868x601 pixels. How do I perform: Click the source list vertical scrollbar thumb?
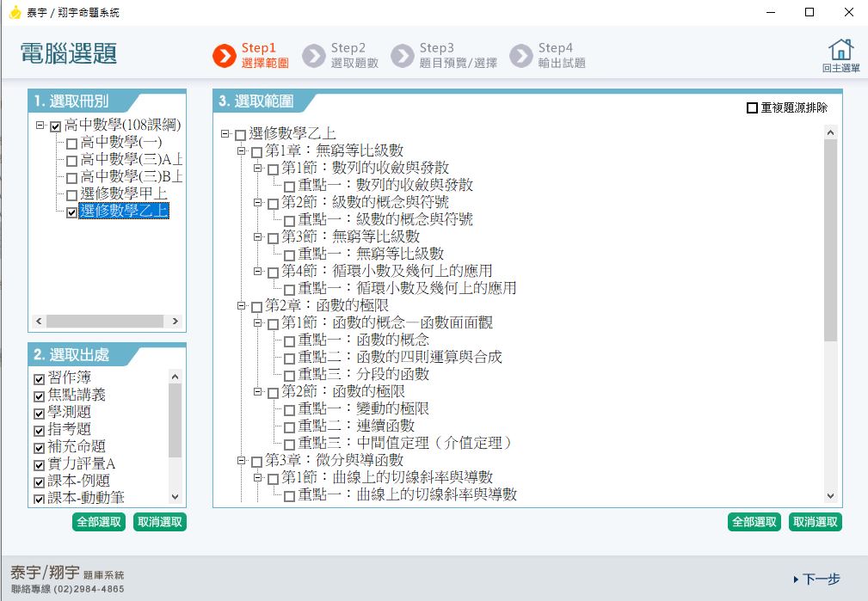coord(175,420)
